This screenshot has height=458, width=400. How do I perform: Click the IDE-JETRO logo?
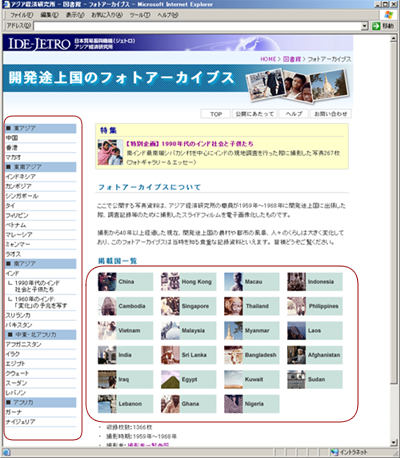pyautogui.click(x=39, y=44)
